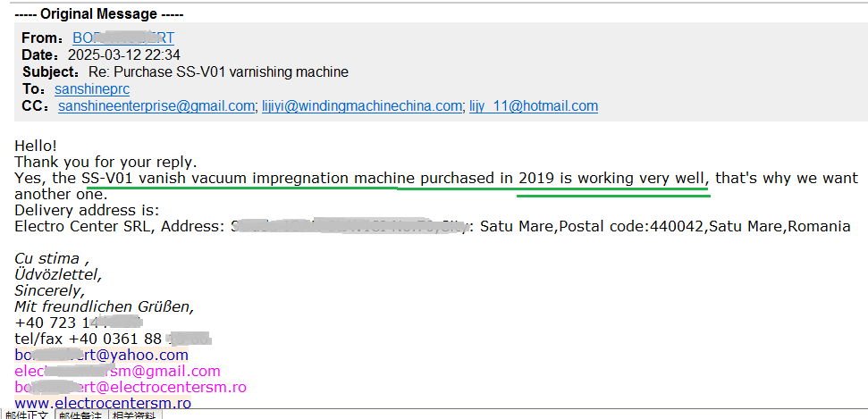Click the tel/fax +40 0361 number line
Viewport: 868px width, 419px height.
[x=113, y=339]
